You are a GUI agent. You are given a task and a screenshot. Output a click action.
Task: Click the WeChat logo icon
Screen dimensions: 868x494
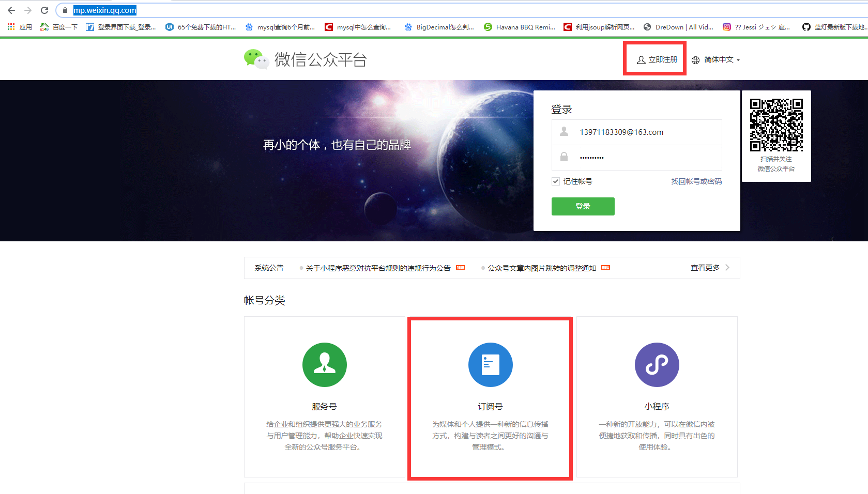(x=256, y=59)
